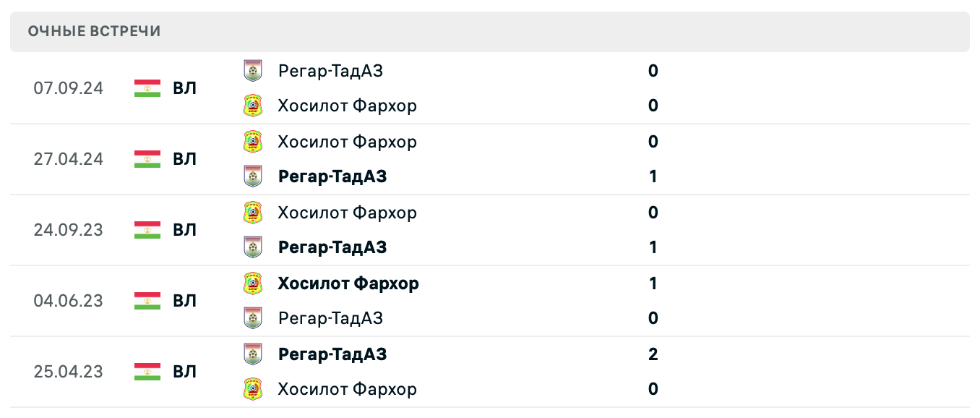
Task: Click Регар-ТадАЗ logo in 07.09.24 match
Action: coord(253,71)
